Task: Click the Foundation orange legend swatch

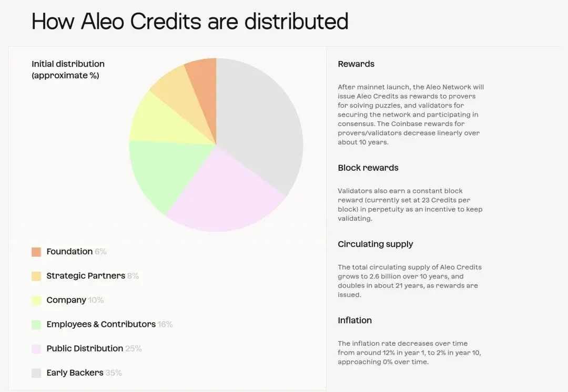Action: (x=36, y=252)
